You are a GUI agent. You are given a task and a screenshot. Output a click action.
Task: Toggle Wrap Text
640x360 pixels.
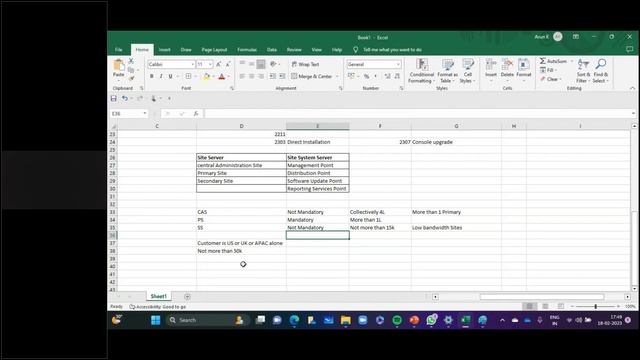click(305, 64)
